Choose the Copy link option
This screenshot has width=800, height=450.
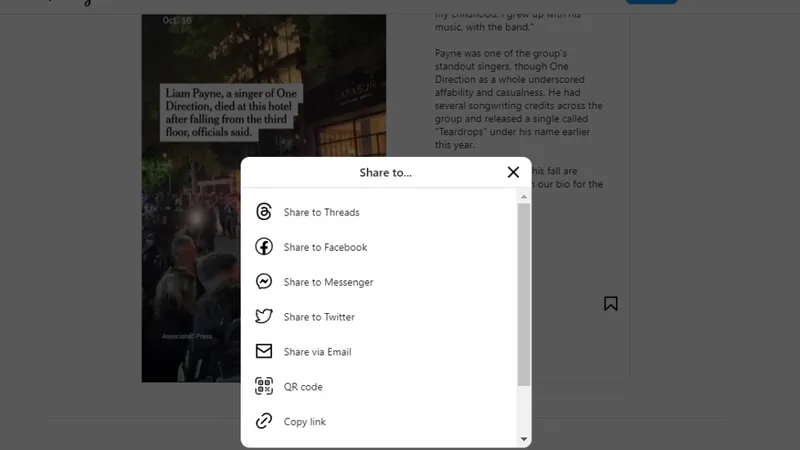point(379,421)
